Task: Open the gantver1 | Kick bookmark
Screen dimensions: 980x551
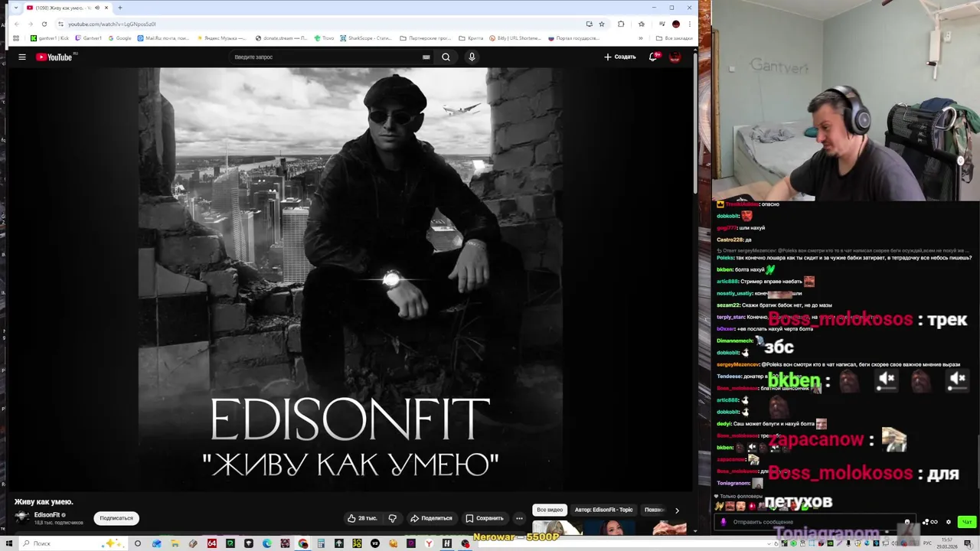Action: (x=49, y=38)
